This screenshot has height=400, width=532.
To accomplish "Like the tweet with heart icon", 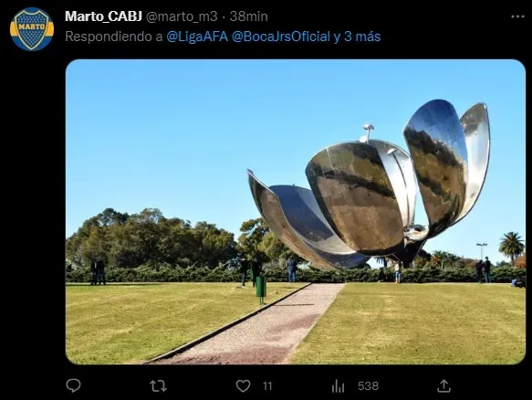I will coord(243,386).
